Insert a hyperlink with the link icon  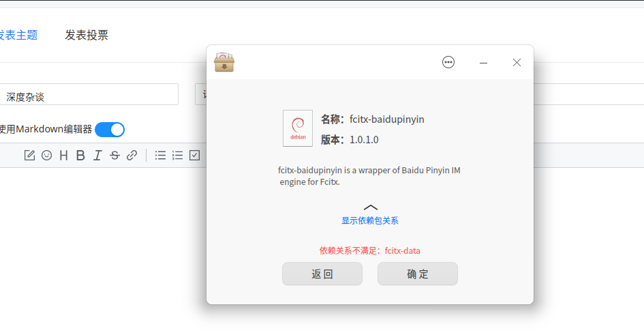[132, 156]
